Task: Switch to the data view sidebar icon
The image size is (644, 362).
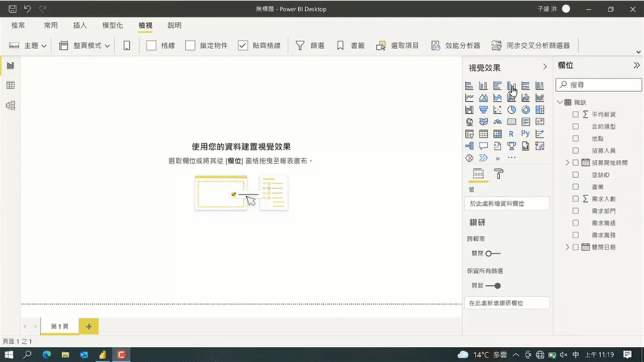Action: [x=11, y=85]
